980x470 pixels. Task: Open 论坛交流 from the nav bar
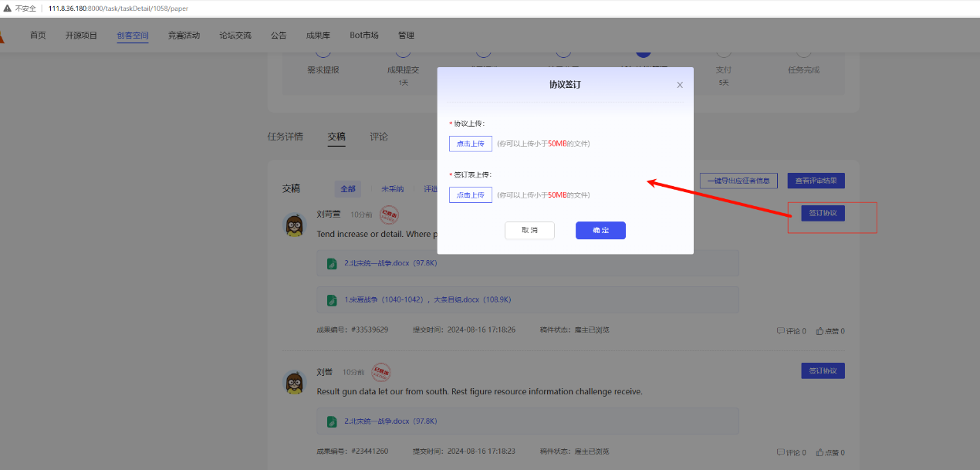[235, 36]
